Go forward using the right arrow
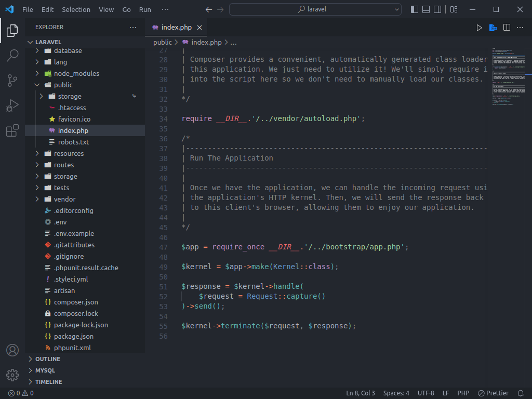The width and height of the screenshot is (532, 399). coord(220,9)
